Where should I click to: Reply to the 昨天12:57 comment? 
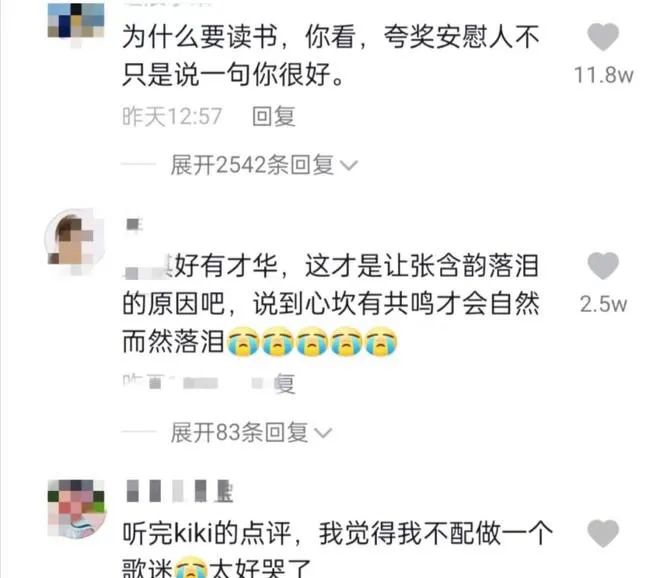[274, 117]
